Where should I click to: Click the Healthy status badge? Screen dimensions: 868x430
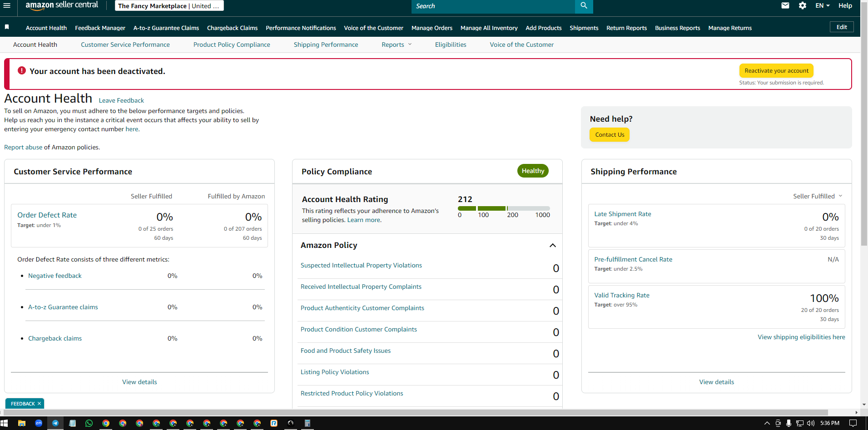533,171
